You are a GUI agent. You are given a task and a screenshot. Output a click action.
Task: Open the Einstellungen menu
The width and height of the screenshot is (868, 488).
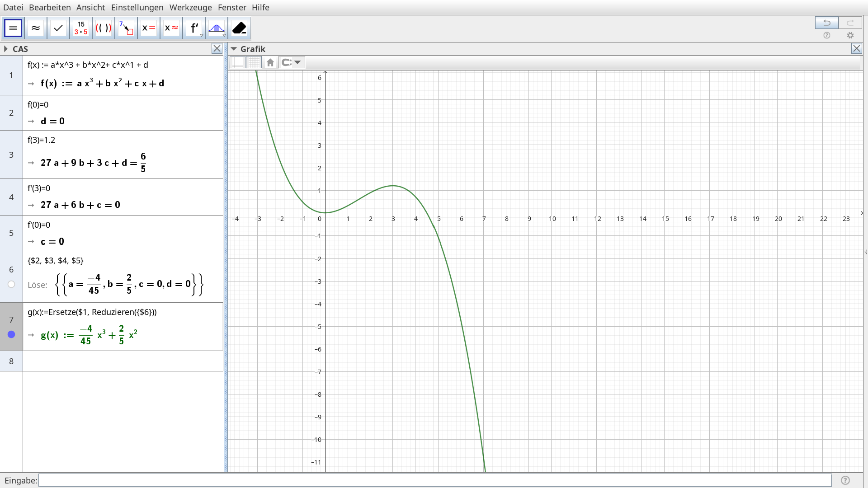point(137,8)
